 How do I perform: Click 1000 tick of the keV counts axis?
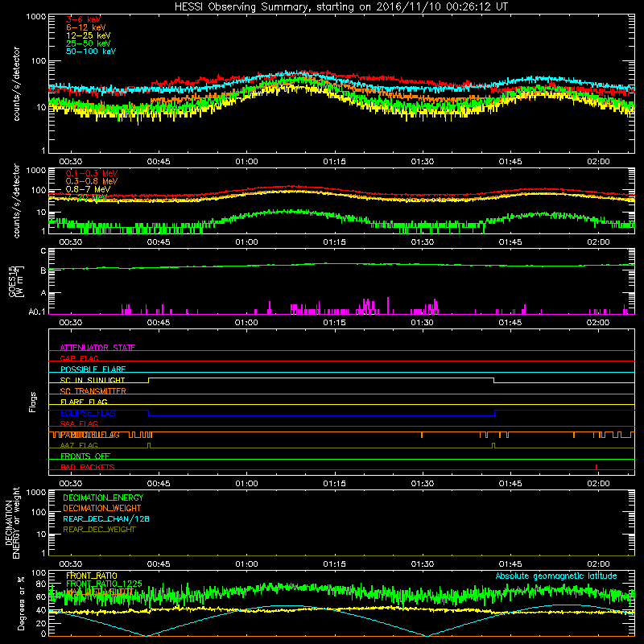[36, 17]
